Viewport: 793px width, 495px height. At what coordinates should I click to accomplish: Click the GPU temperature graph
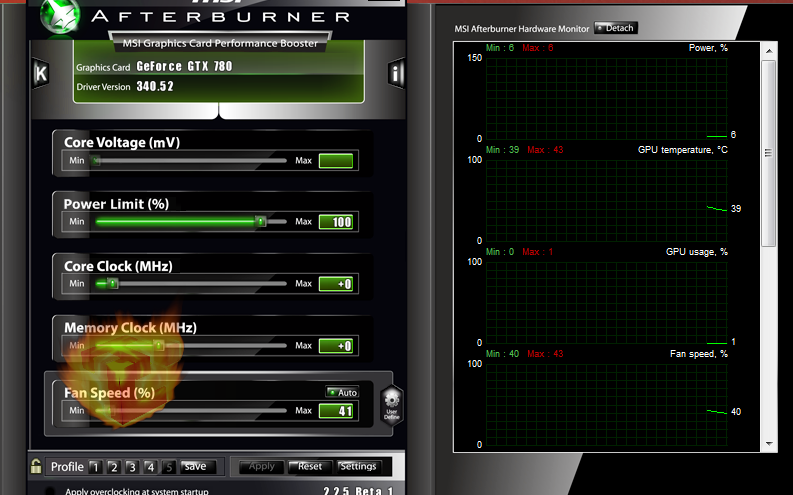click(606, 200)
